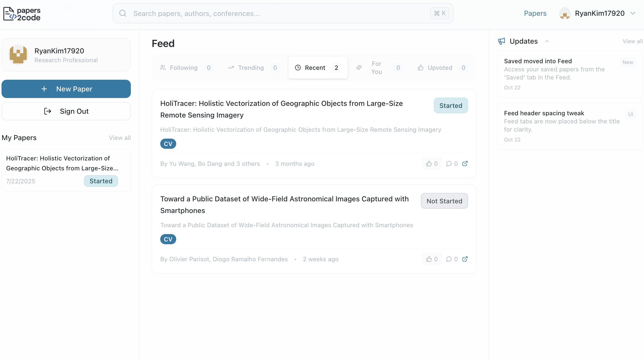Open the Astronomical Images paper's external link

(x=465, y=259)
